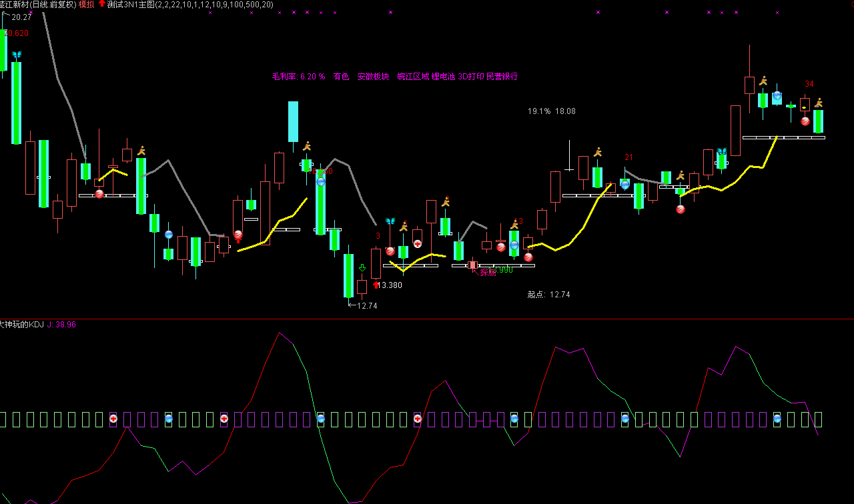This screenshot has height=504, width=854.
Task: Select the 有色 sector tag
Action: pos(341,77)
